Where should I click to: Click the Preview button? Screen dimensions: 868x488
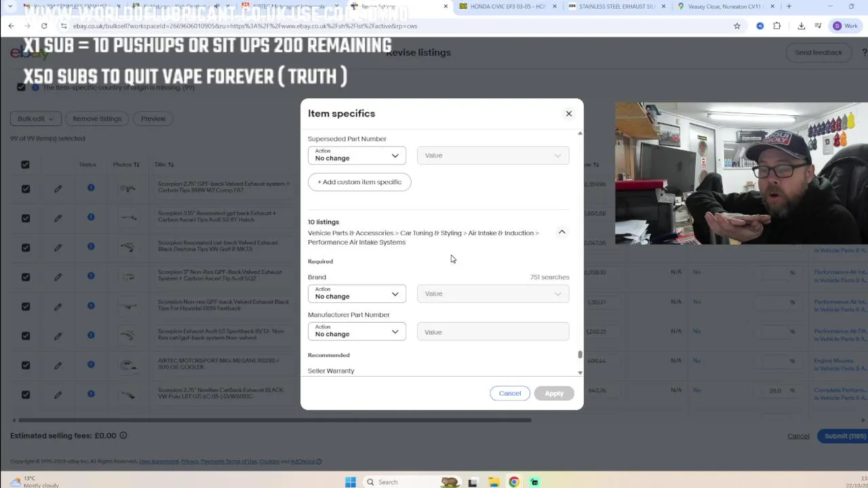coord(153,119)
